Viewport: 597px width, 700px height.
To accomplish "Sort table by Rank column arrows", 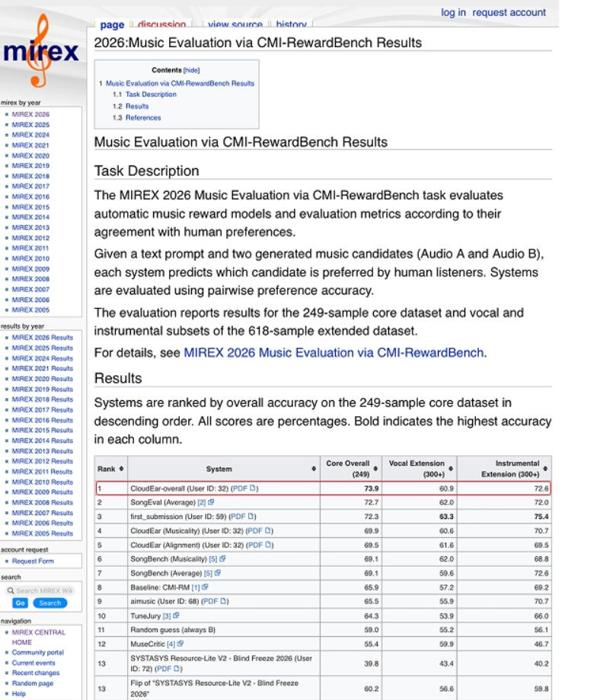I will (121, 469).
